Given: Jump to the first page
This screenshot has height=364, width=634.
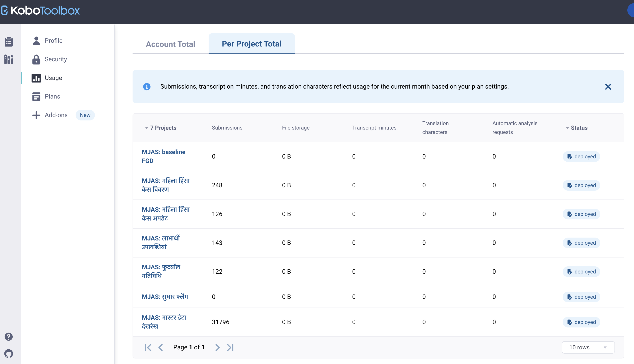Looking at the screenshot, I should click(148, 347).
